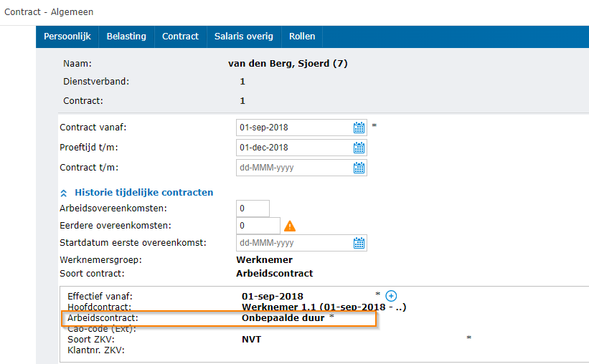Select the Contract tab
Viewport: 589px width, 364px height.
pos(180,37)
